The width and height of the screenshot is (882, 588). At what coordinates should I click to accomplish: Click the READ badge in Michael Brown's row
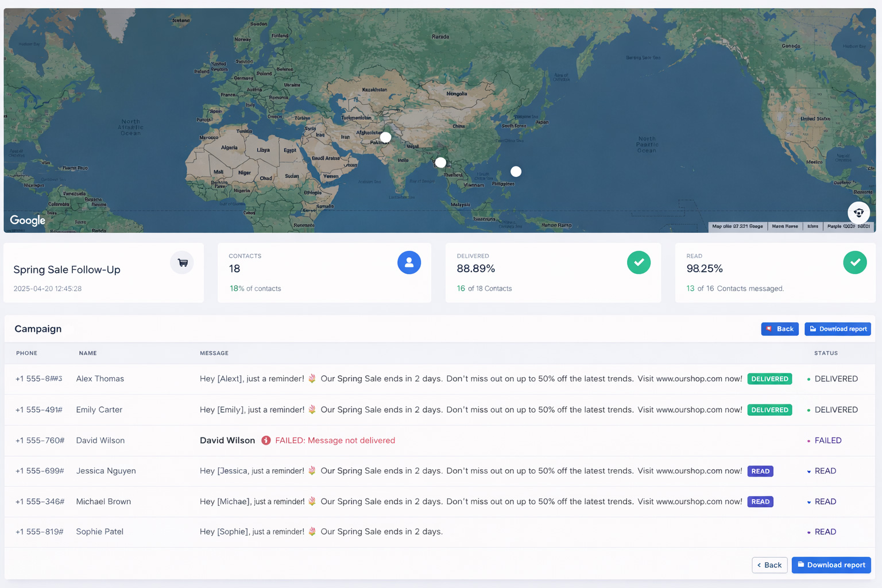(x=760, y=501)
